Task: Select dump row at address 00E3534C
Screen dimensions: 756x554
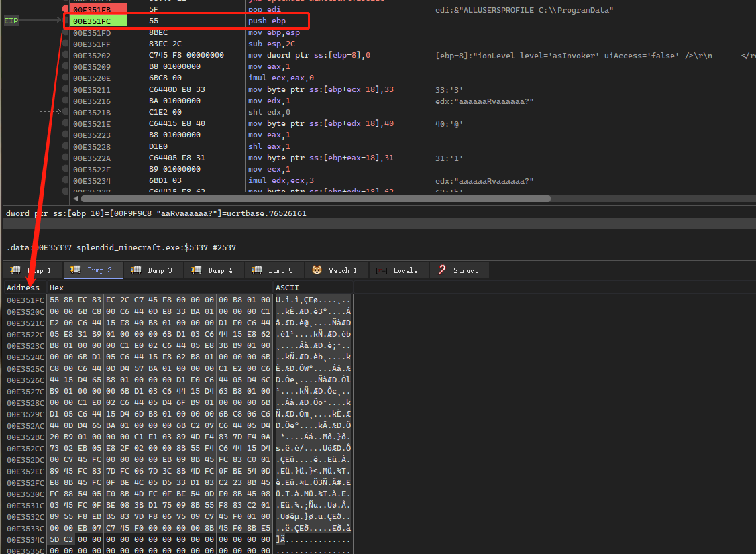Action: click(178, 539)
